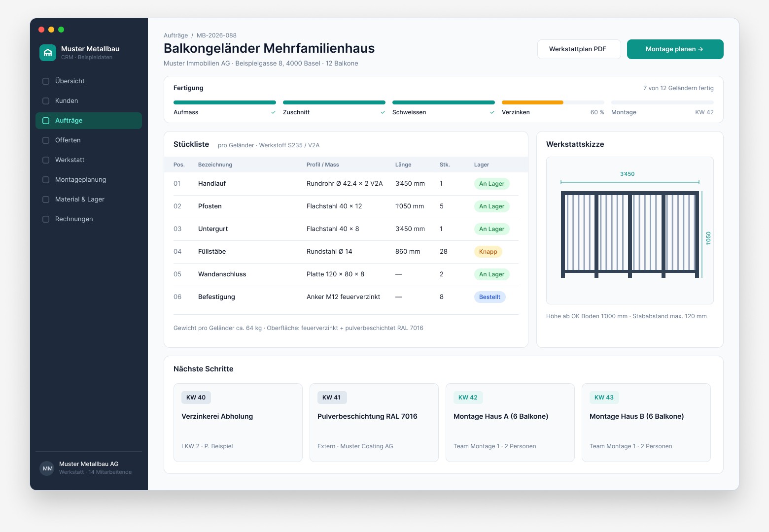Click the Rechnungen sidebar icon
The height and width of the screenshot is (532, 769).
click(x=46, y=219)
